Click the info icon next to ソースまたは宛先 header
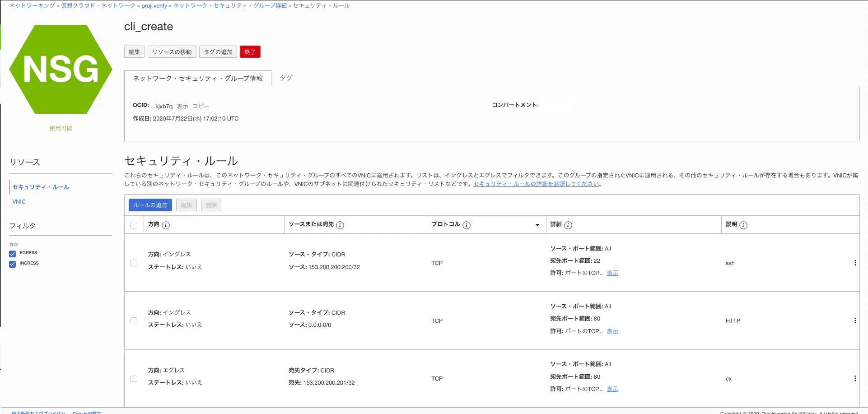The height and width of the screenshot is (414, 868). click(x=340, y=225)
